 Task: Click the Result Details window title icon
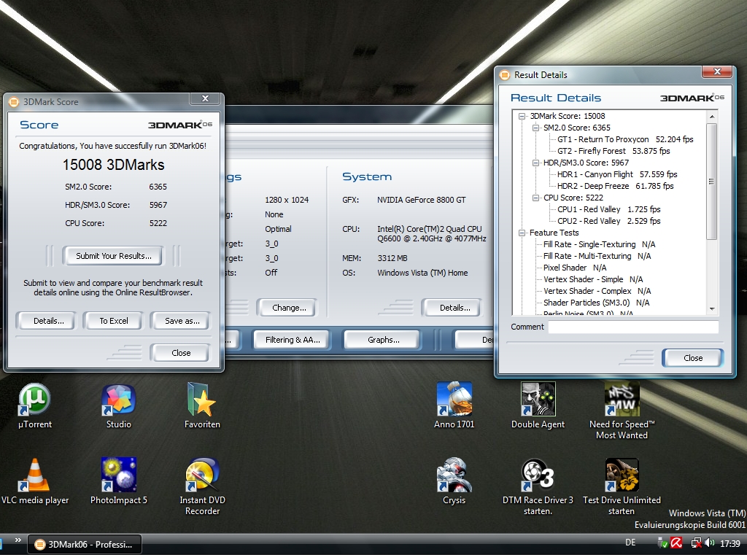point(505,75)
